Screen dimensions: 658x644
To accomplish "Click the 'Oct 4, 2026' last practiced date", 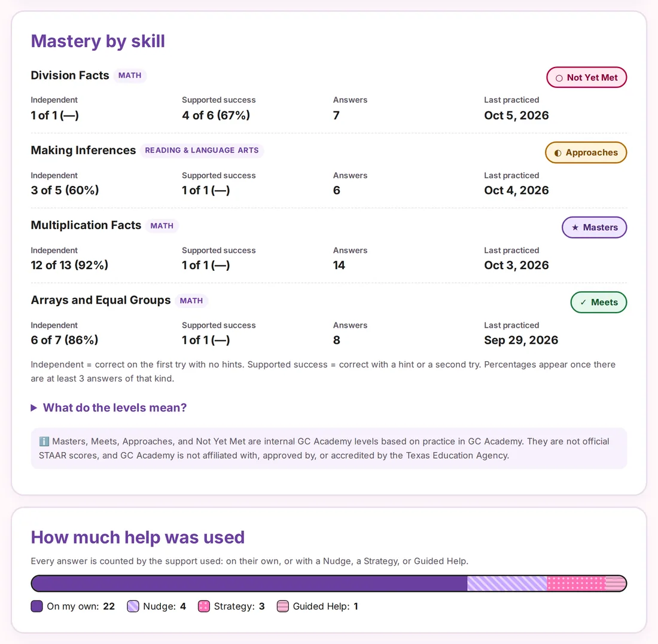I will (516, 190).
